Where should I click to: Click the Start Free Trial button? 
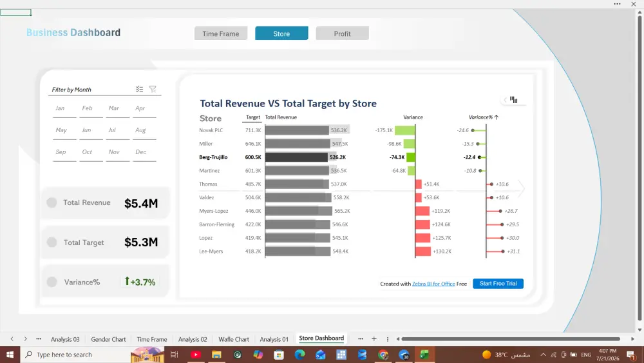click(498, 284)
